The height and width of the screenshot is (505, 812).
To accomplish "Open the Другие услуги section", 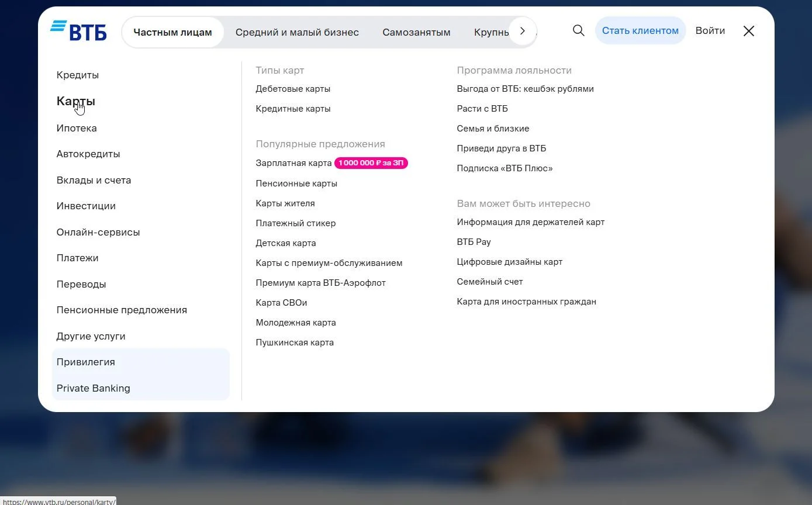I will pos(91,336).
